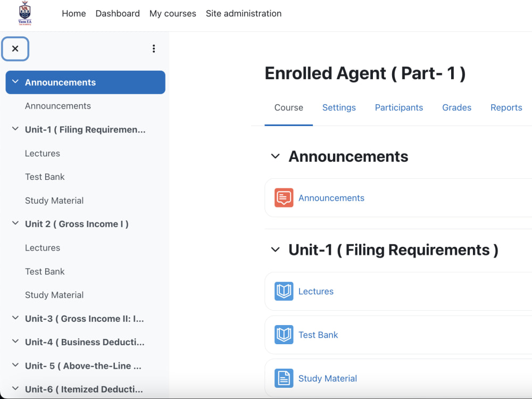This screenshot has width=532, height=399.
Task: Collapse Unit-1 Filing Requirements section in content
Action: (276, 250)
